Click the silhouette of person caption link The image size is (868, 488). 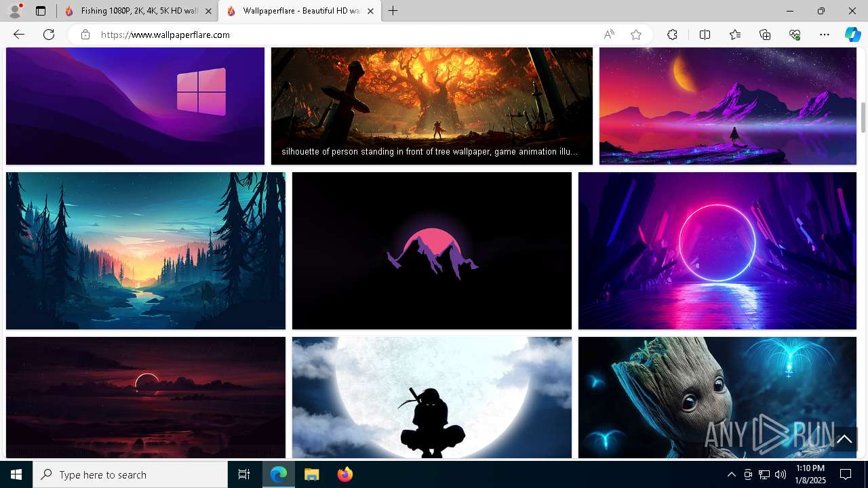point(430,152)
